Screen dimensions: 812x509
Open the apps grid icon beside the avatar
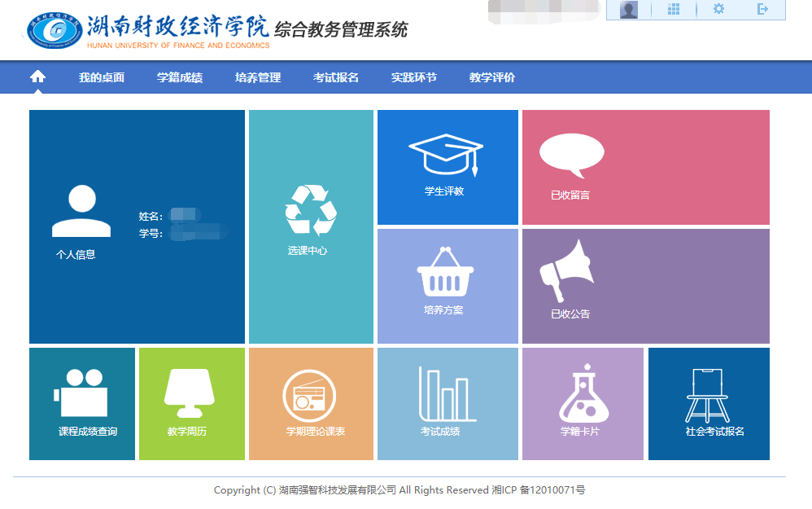coord(673,10)
